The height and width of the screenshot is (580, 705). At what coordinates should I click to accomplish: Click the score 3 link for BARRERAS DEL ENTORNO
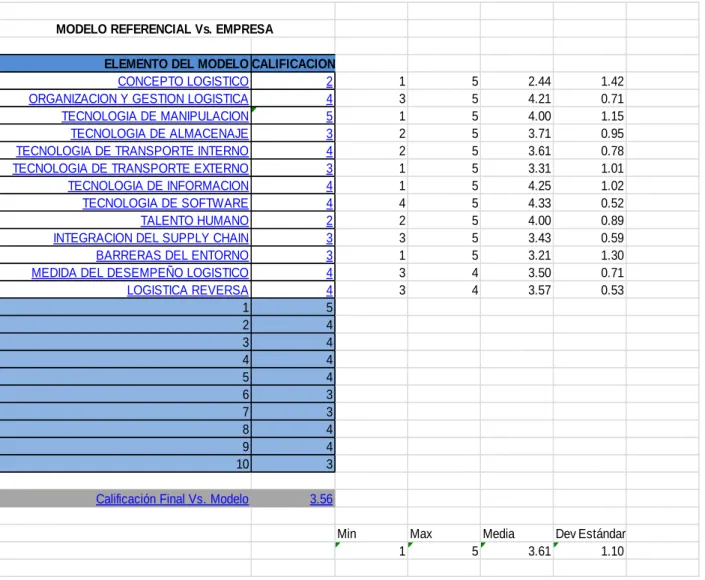[329, 256]
